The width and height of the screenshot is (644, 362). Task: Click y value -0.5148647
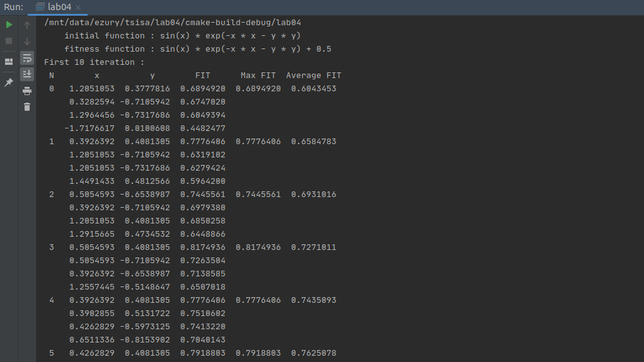(144, 287)
